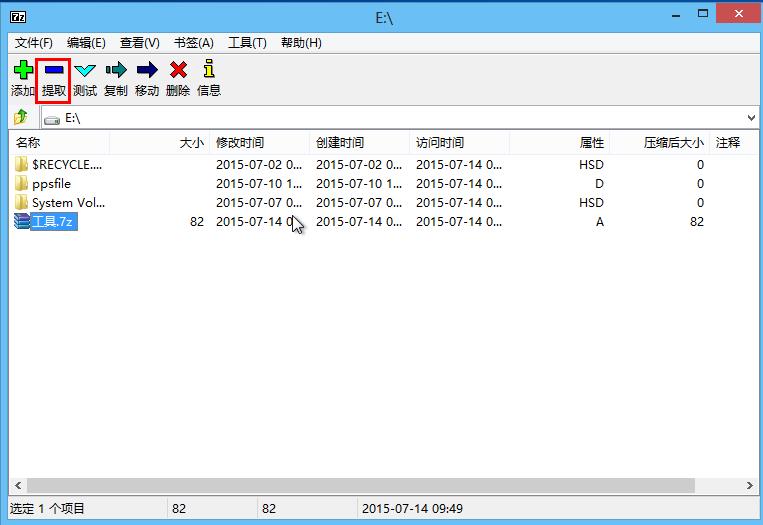Open the 文件(F) menu
Screen dimensions: 763x525
coord(34,43)
